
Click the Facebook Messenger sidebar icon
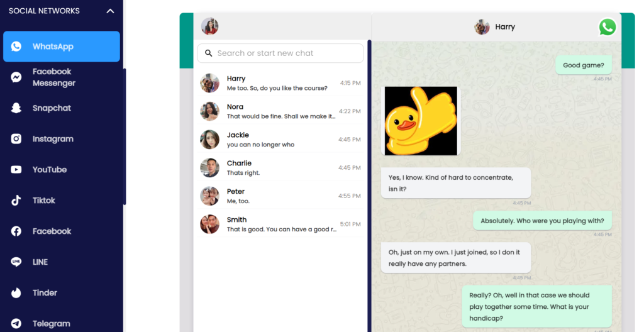[16, 77]
